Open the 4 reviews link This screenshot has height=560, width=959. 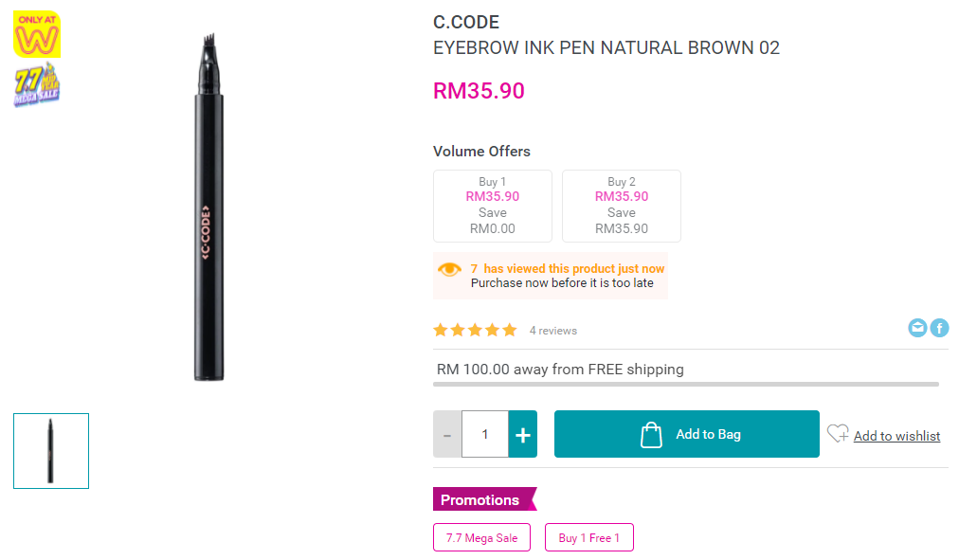553,331
